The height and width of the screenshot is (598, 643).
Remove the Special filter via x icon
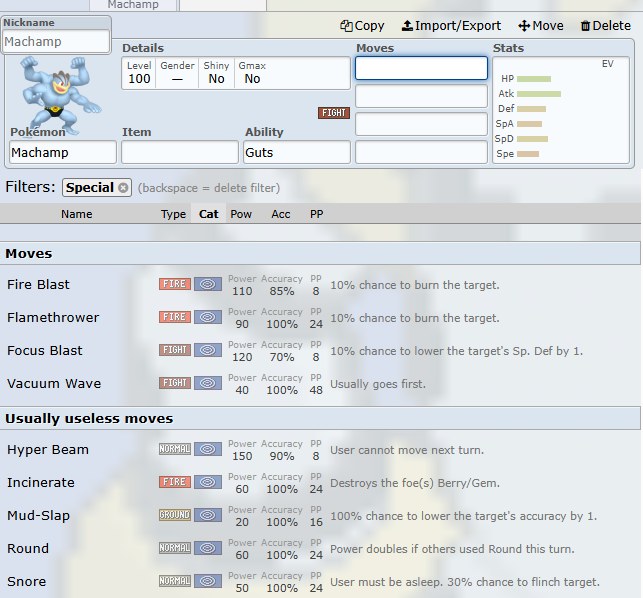click(x=123, y=187)
